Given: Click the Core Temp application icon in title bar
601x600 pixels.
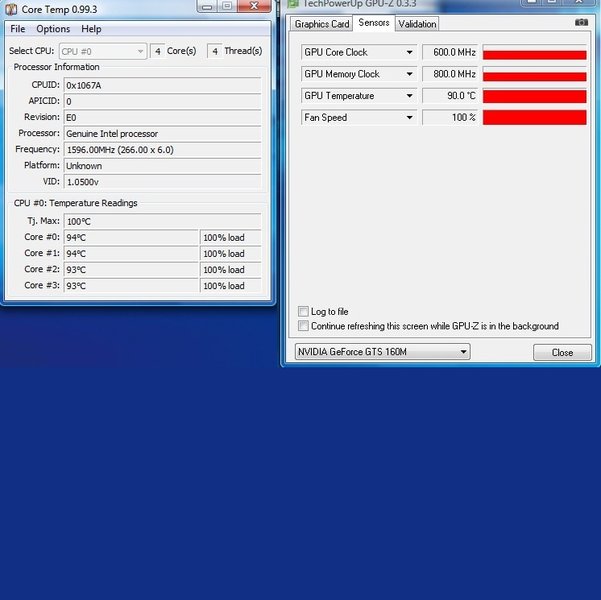Looking at the screenshot, I should click(x=11, y=9).
